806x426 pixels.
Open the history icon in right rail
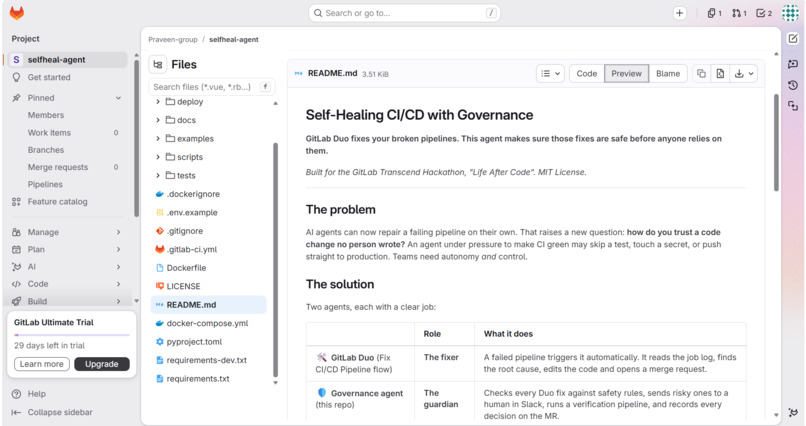click(x=793, y=85)
